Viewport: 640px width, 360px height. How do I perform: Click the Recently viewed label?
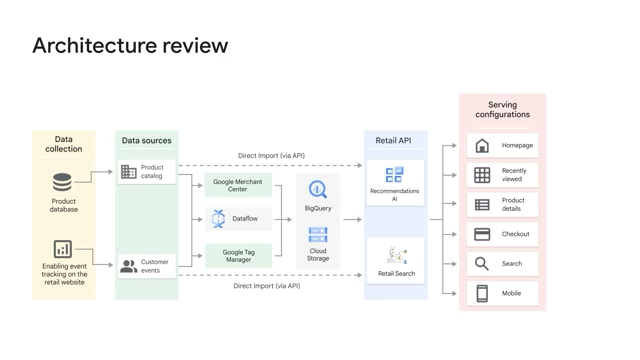click(514, 175)
